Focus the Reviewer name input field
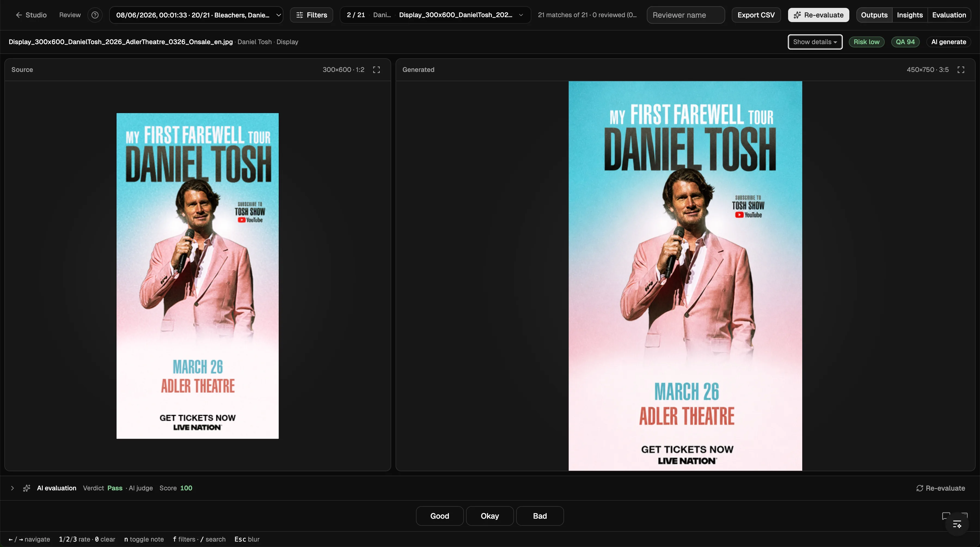 tap(685, 15)
